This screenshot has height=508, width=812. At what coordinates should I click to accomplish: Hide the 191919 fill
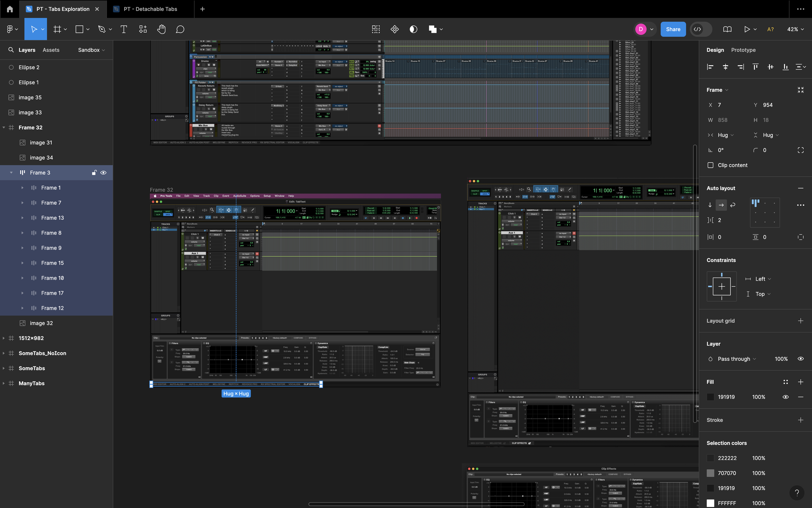(x=785, y=397)
